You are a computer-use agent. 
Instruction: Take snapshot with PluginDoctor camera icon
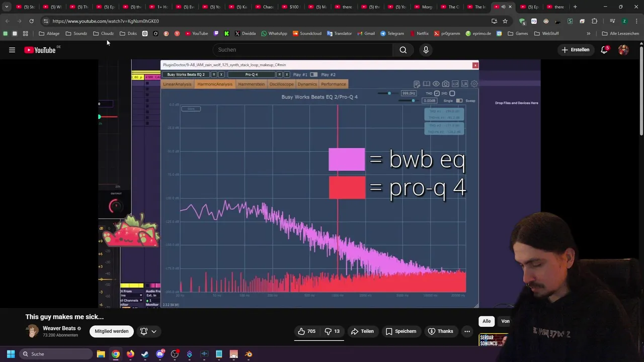pos(445,84)
